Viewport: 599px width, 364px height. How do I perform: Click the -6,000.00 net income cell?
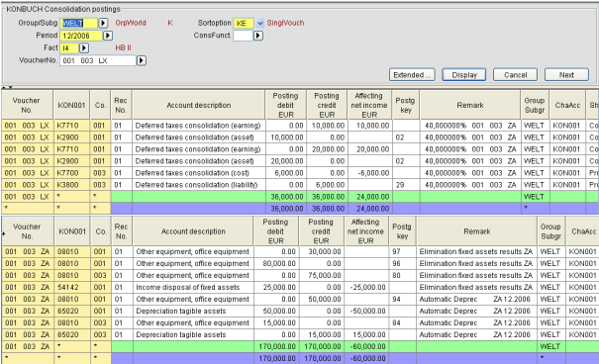(x=369, y=173)
